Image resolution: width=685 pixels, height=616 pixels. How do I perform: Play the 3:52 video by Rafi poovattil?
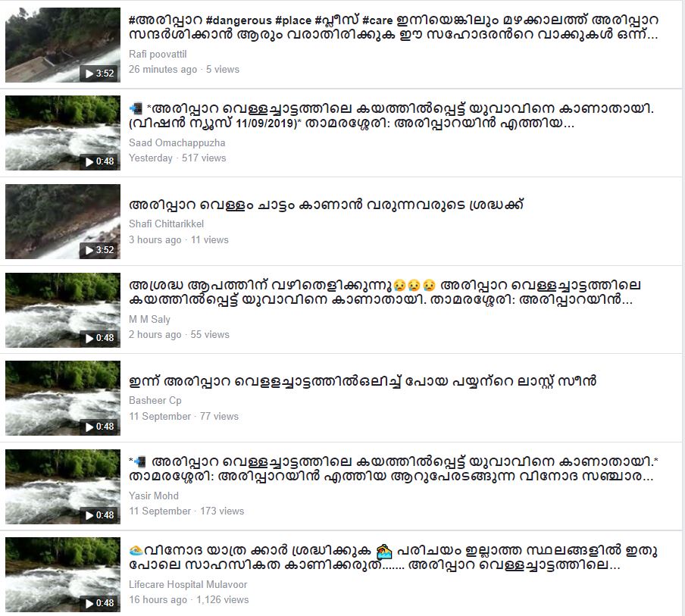point(62,45)
